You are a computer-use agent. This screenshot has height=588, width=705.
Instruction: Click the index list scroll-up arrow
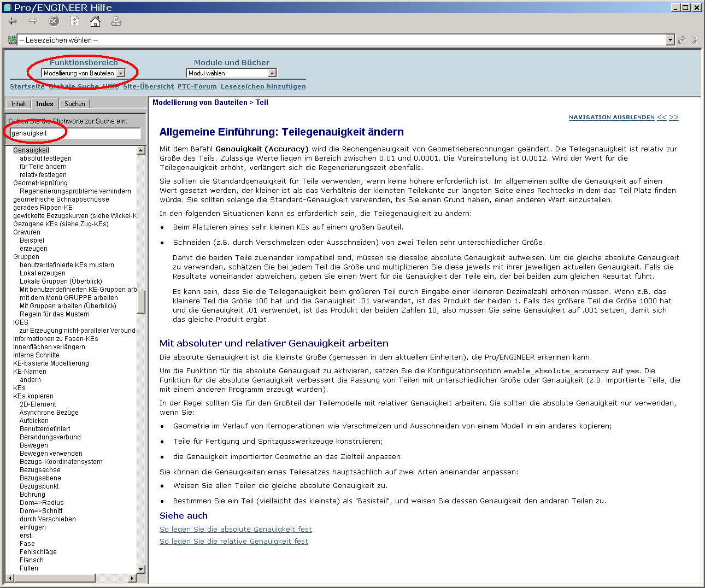pyautogui.click(x=141, y=150)
